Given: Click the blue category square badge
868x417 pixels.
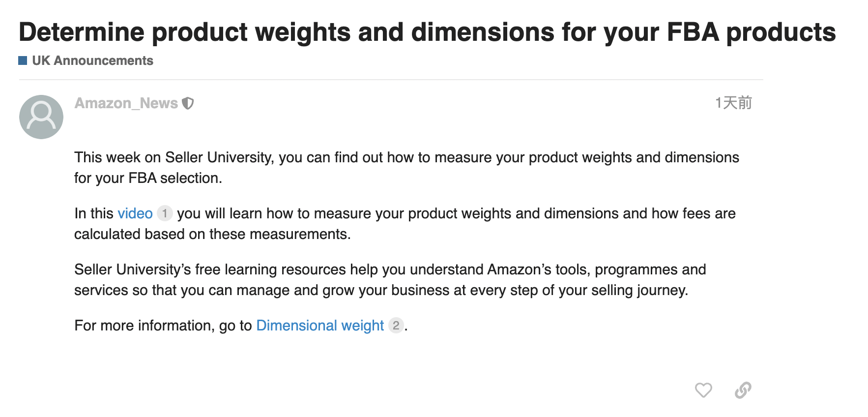Looking at the screenshot, I should 23,60.
